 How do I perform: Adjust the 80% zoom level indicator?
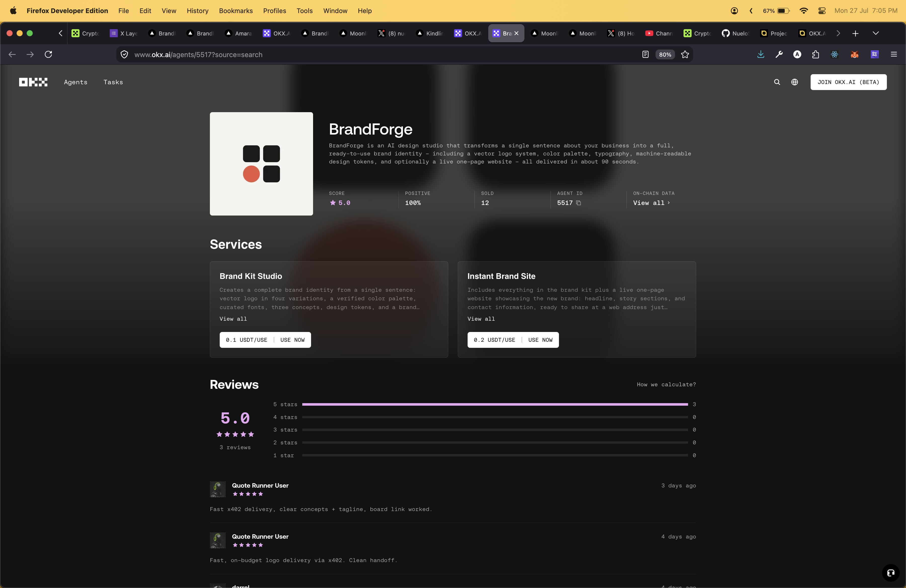665,54
